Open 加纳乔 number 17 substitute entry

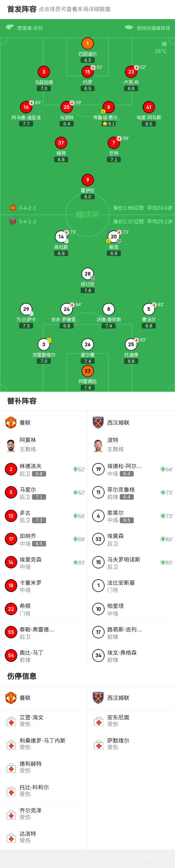point(44,539)
